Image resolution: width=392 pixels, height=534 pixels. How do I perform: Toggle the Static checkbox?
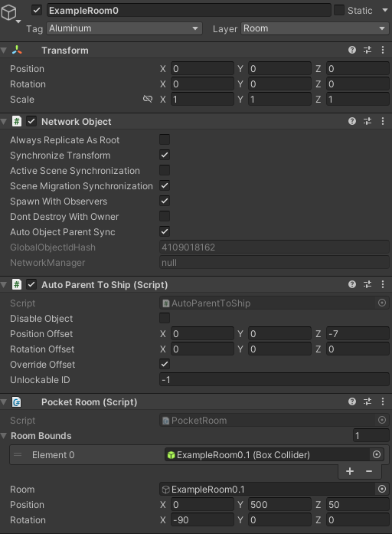tap(339, 10)
